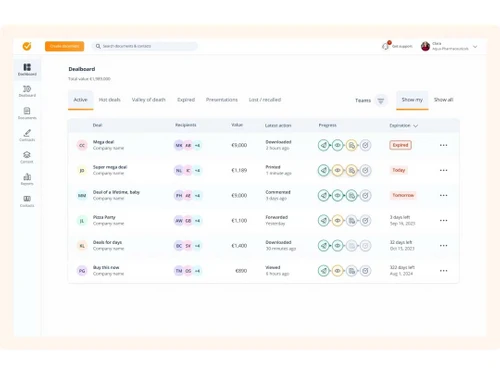500x375 pixels.
Task: Click the document icon for Deal of a lifetime
Action: tap(351, 195)
